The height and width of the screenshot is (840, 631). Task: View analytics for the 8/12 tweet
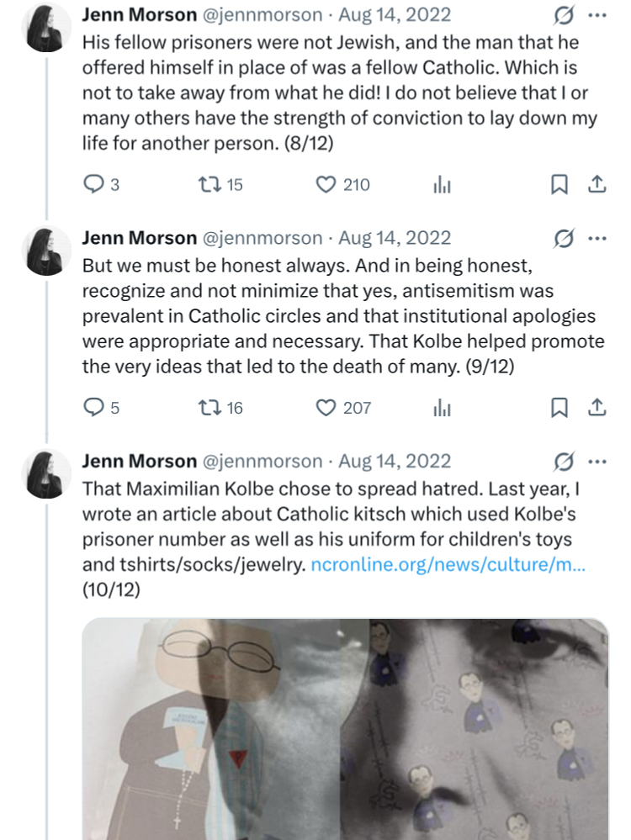(442, 186)
